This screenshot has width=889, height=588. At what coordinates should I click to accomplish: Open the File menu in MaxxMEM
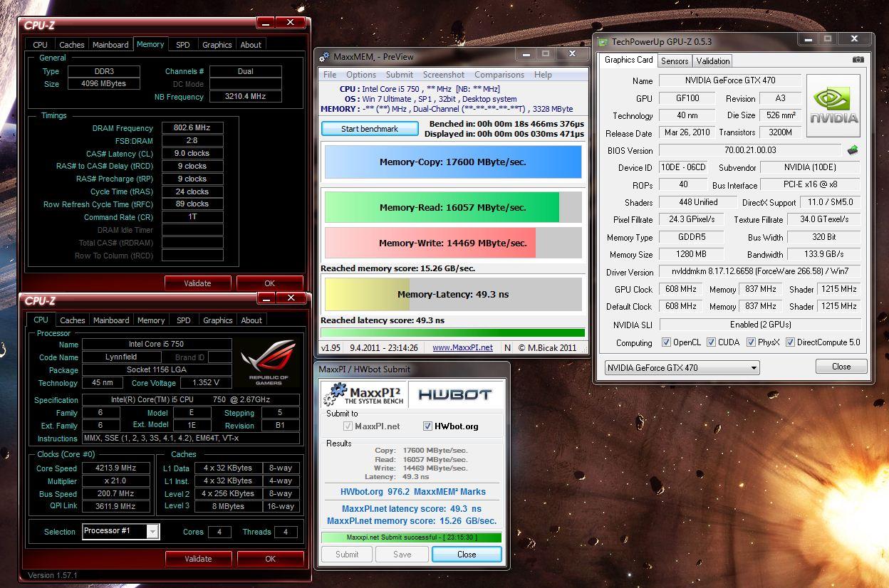[330, 75]
